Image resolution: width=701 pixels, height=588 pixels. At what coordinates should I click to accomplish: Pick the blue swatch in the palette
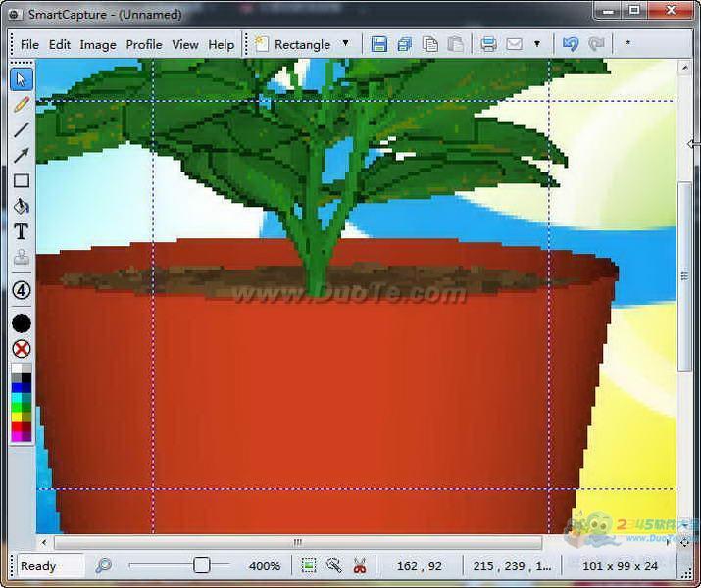[x=17, y=388]
